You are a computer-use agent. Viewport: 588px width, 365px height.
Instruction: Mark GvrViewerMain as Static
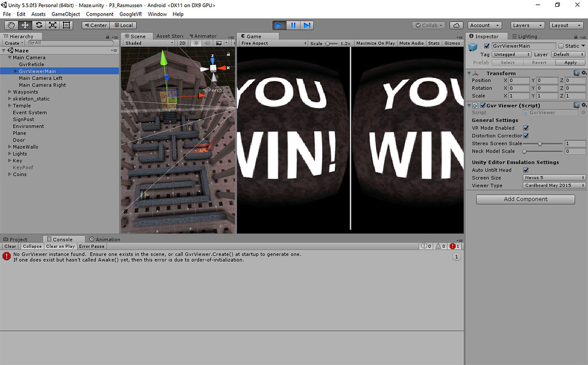[x=560, y=45]
